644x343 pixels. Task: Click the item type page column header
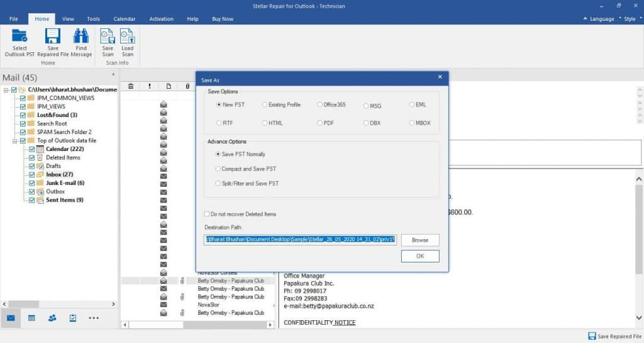coord(169,86)
